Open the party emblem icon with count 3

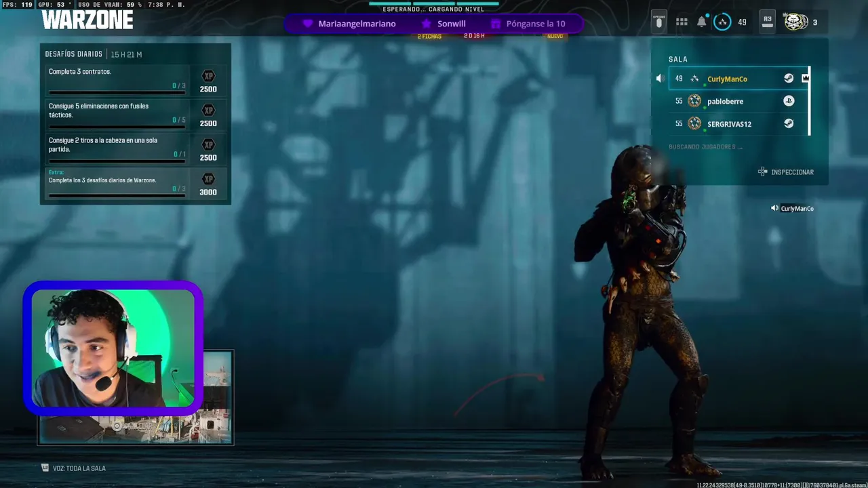[796, 22]
